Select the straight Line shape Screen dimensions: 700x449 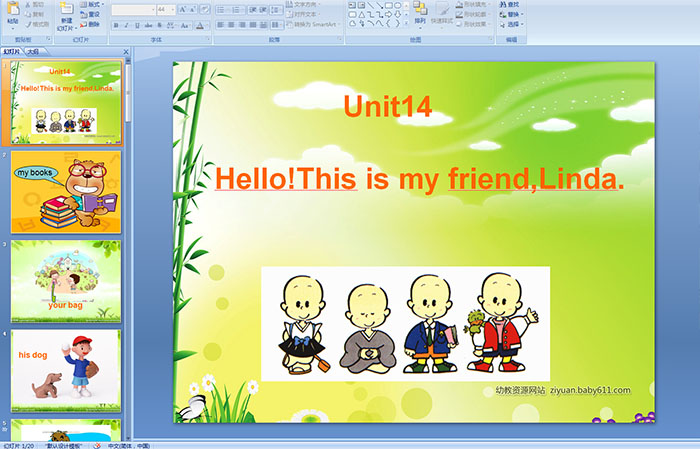(370, 5)
